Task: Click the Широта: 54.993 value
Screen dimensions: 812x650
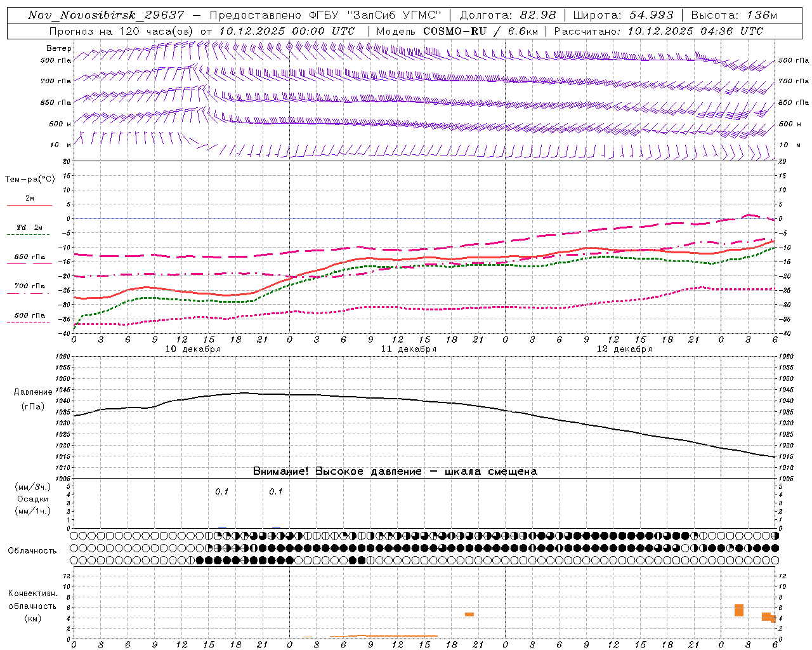Action: point(623,15)
